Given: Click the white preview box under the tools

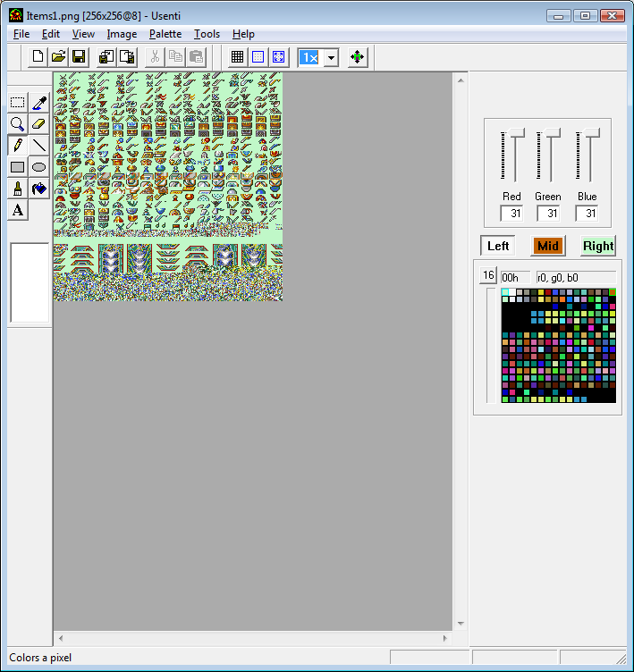Looking at the screenshot, I should [30, 282].
